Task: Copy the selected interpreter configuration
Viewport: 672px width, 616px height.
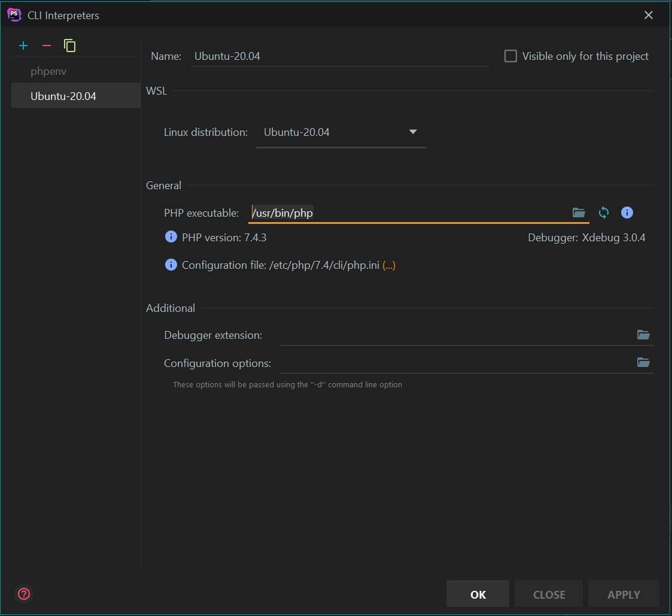Action: (69, 45)
